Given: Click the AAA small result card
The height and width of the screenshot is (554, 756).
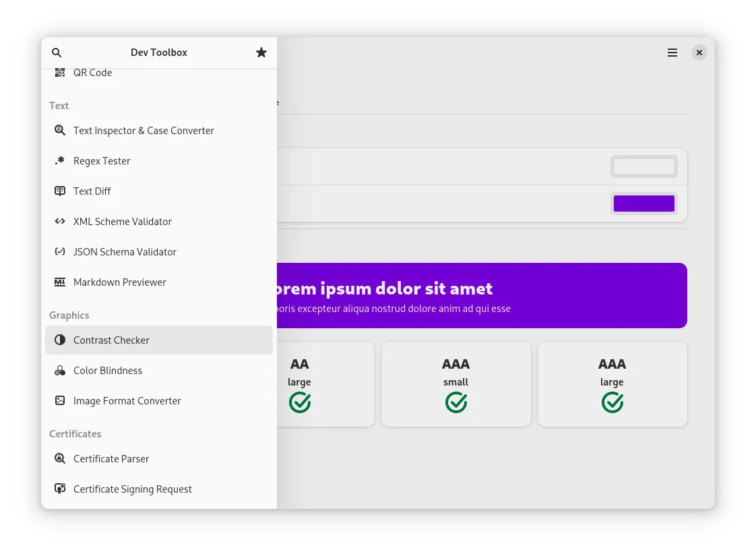Looking at the screenshot, I should click(455, 383).
